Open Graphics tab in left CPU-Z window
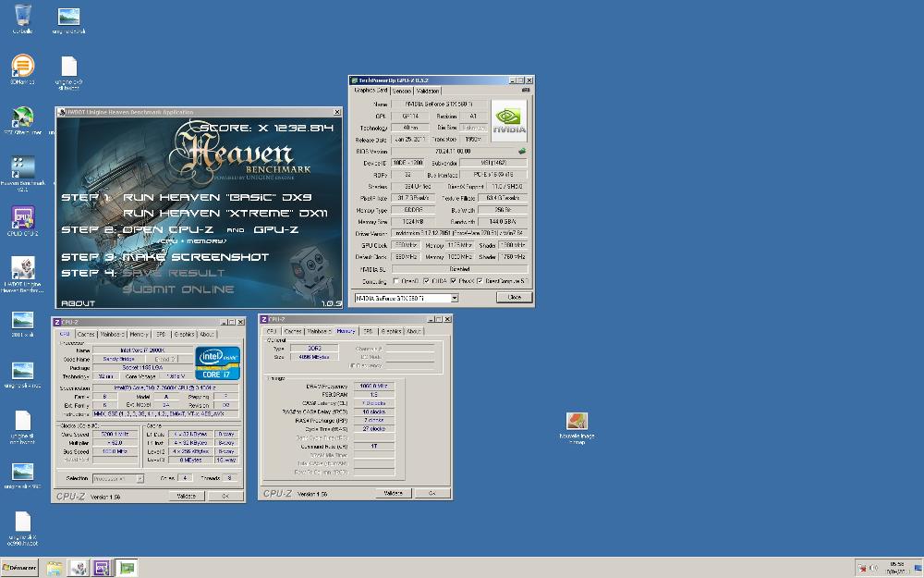The image size is (924, 578). 184,334
